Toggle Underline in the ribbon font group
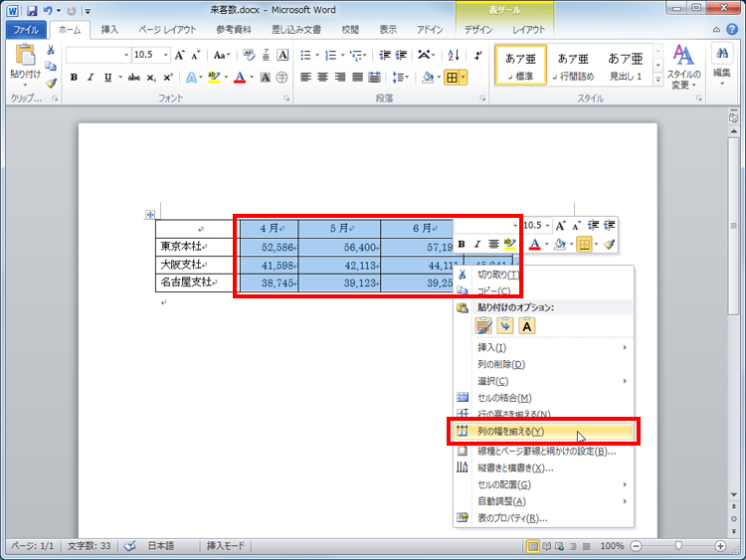 coord(108,77)
